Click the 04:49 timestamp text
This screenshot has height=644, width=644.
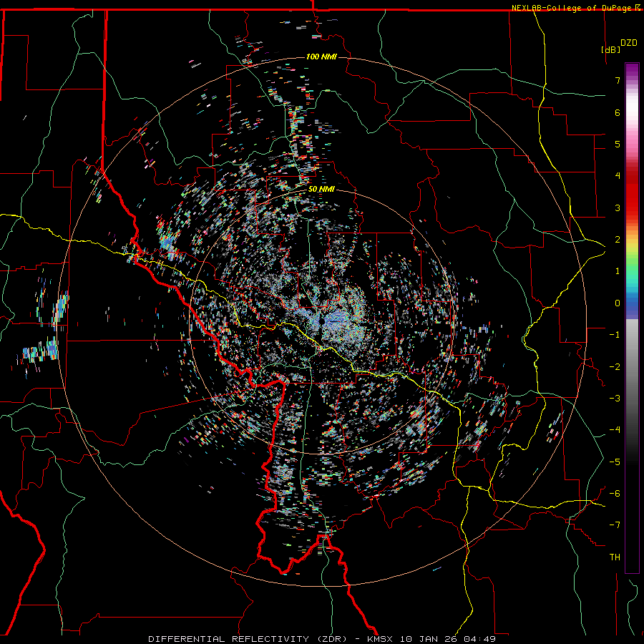pos(479,639)
